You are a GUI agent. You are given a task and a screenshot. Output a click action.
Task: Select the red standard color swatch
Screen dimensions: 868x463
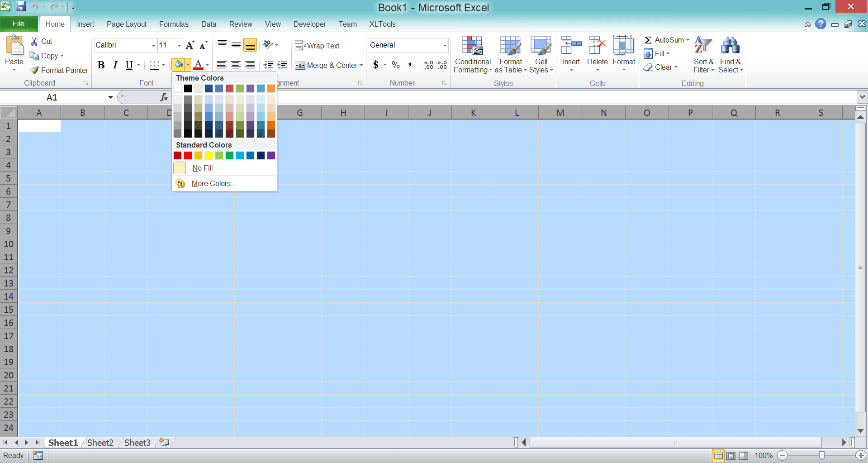[188, 155]
